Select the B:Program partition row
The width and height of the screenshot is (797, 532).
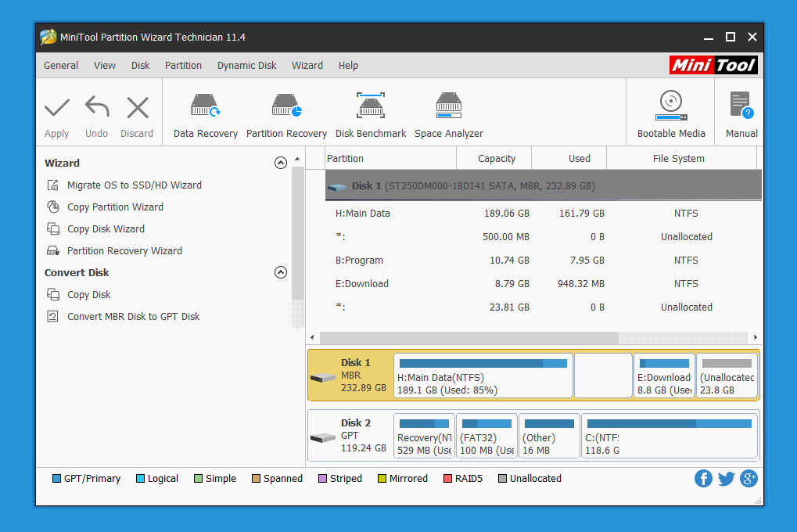[543, 261]
